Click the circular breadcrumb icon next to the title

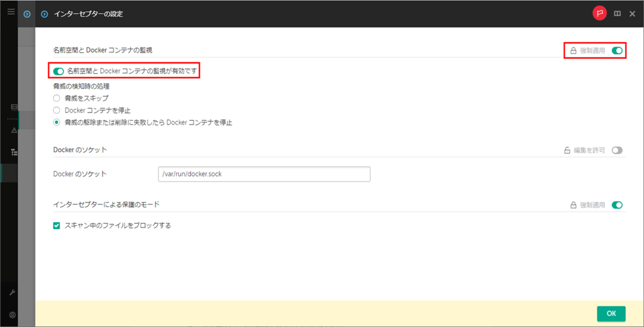click(44, 14)
